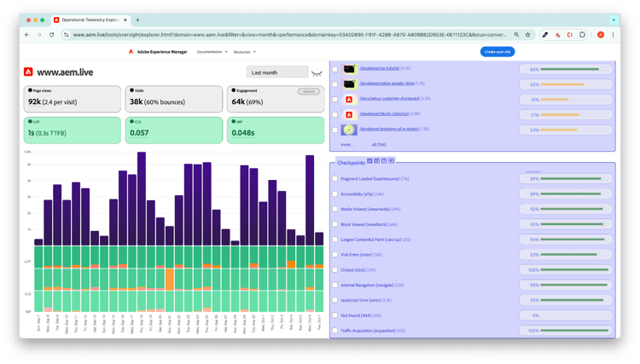Bookmark this page with the star icon
The height and width of the screenshot is (364, 640).
(527, 35)
